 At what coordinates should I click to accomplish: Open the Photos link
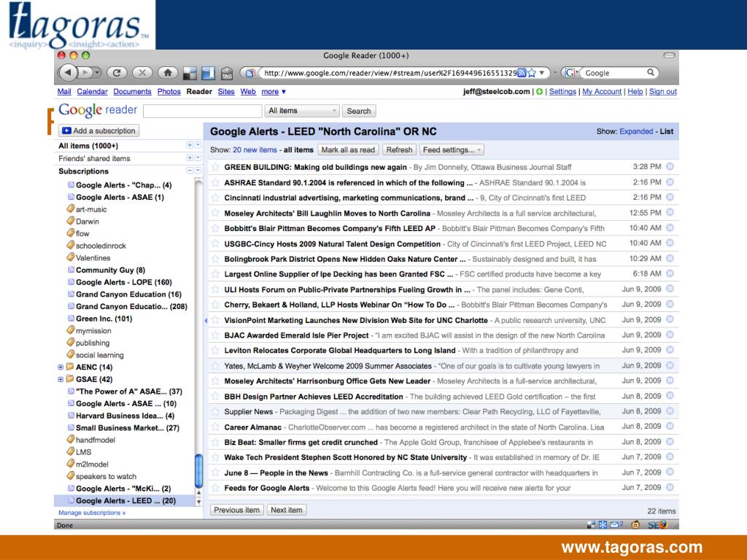click(169, 91)
